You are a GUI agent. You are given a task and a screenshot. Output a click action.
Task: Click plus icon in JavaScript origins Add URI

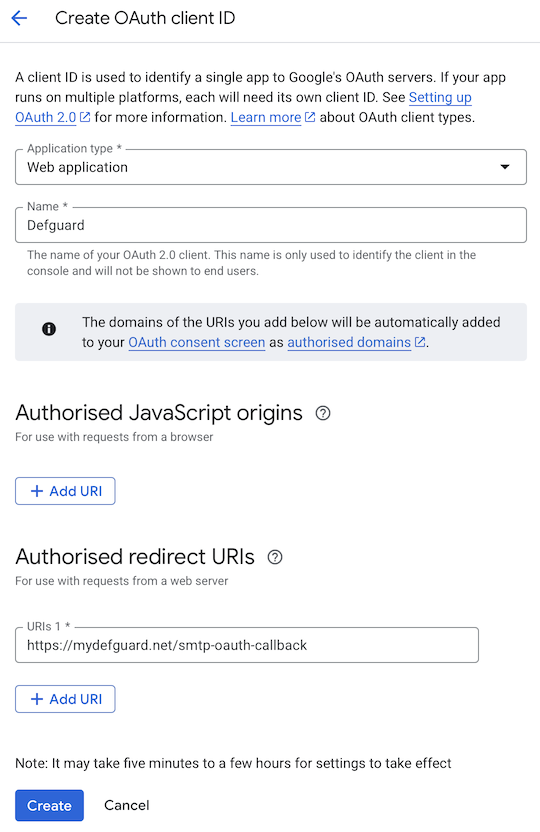tap(37, 491)
